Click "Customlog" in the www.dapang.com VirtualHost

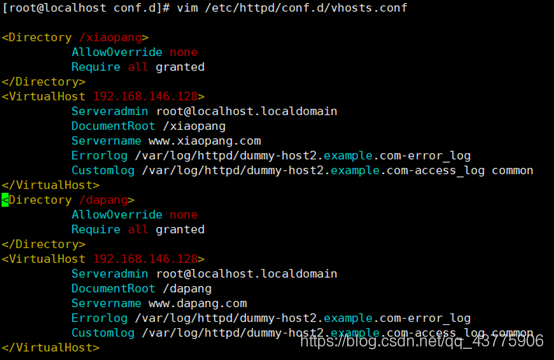coord(103,333)
